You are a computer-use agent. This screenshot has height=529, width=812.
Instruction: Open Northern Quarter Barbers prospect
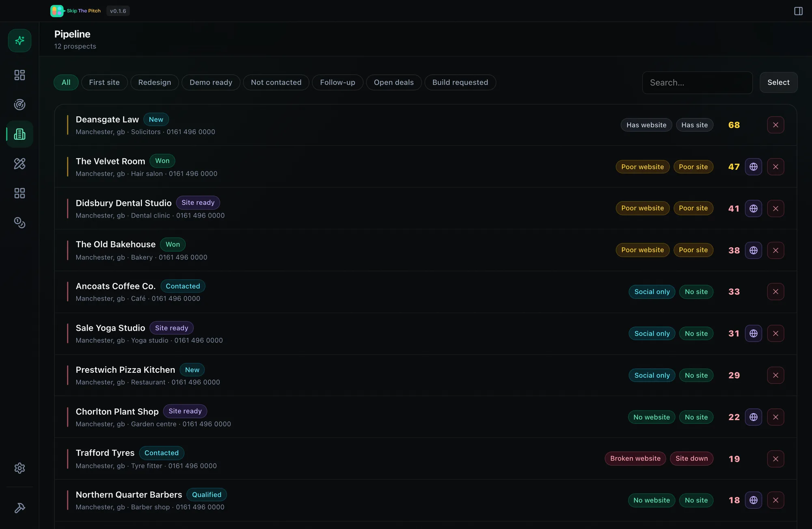click(425, 501)
